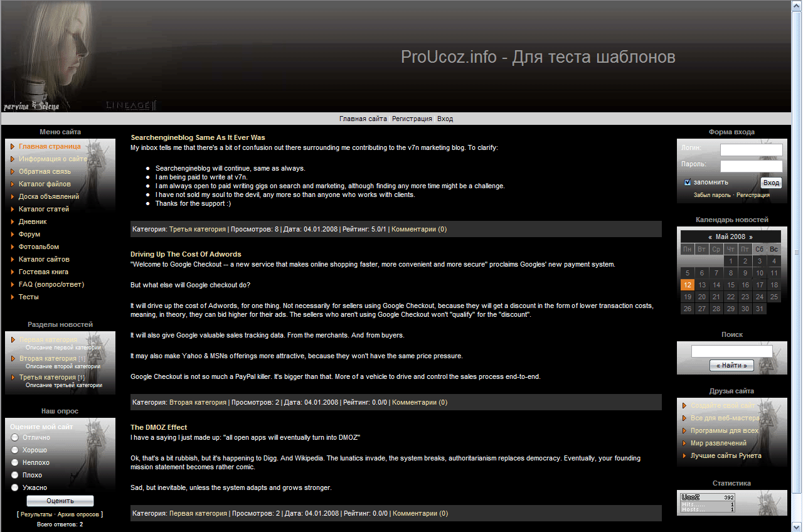Viewport: 803px width, 532px height.
Task: Open 'Мир развлечений' friends link
Action: (719, 443)
